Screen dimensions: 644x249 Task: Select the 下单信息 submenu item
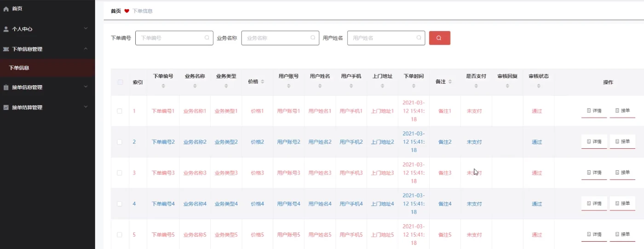pyautogui.click(x=47, y=68)
